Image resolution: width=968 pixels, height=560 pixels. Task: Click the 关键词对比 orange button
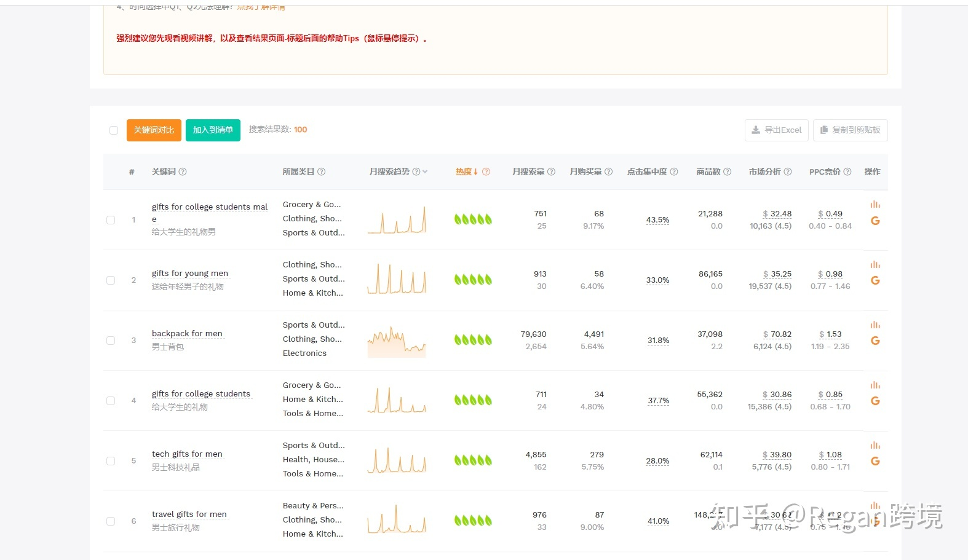pyautogui.click(x=154, y=130)
